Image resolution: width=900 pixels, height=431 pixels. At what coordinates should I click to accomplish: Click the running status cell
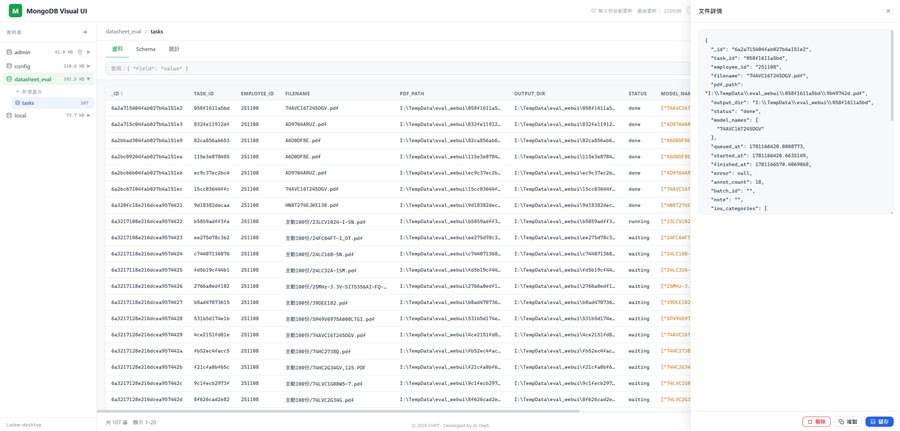point(638,221)
